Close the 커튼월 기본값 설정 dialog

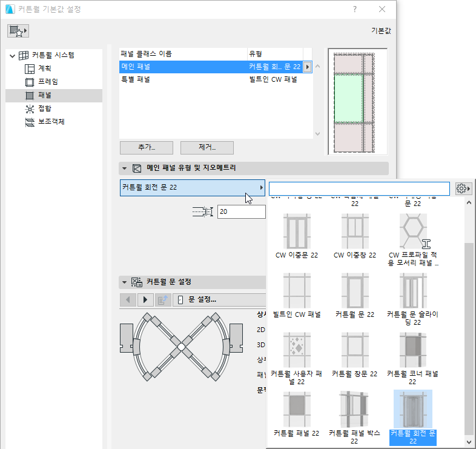[382, 9]
